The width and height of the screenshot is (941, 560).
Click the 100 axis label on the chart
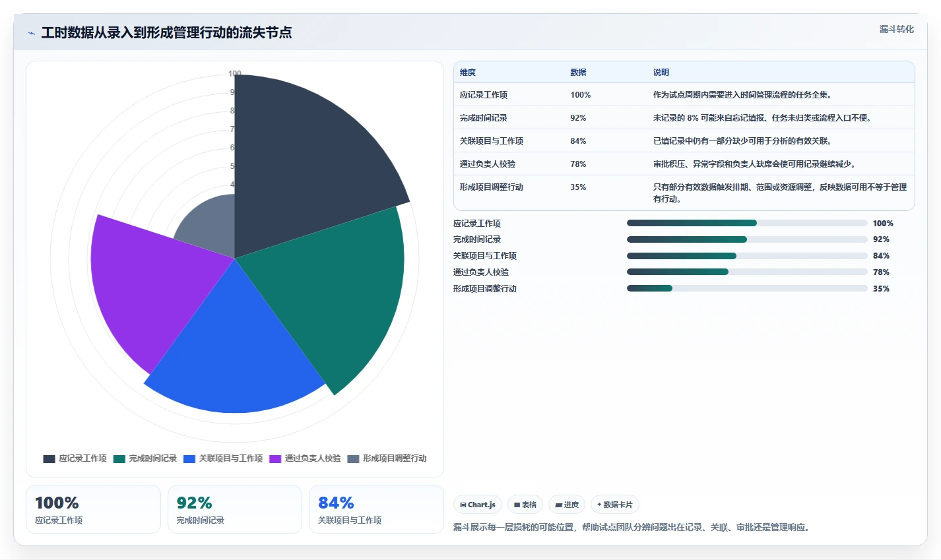(x=235, y=74)
